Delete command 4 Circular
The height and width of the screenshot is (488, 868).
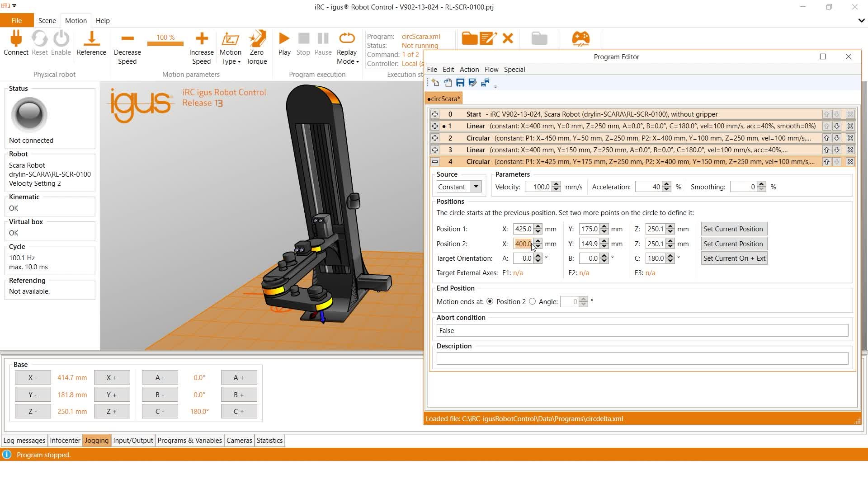(x=850, y=161)
